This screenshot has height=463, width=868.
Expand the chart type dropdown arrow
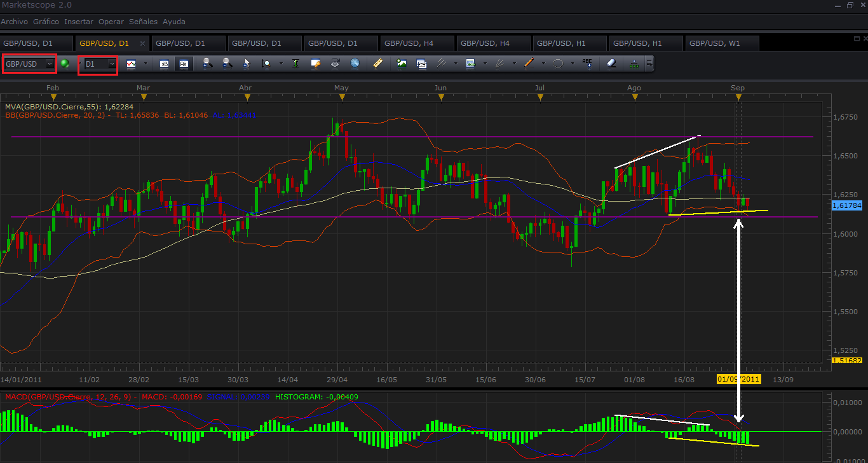pos(146,64)
